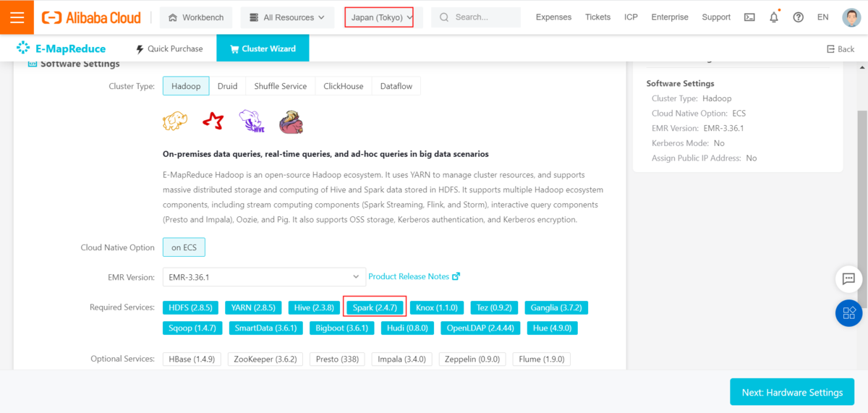This screenshot has height=413, width=868.
Task: Select Hadoop cluster type
Action: point(186,86)
